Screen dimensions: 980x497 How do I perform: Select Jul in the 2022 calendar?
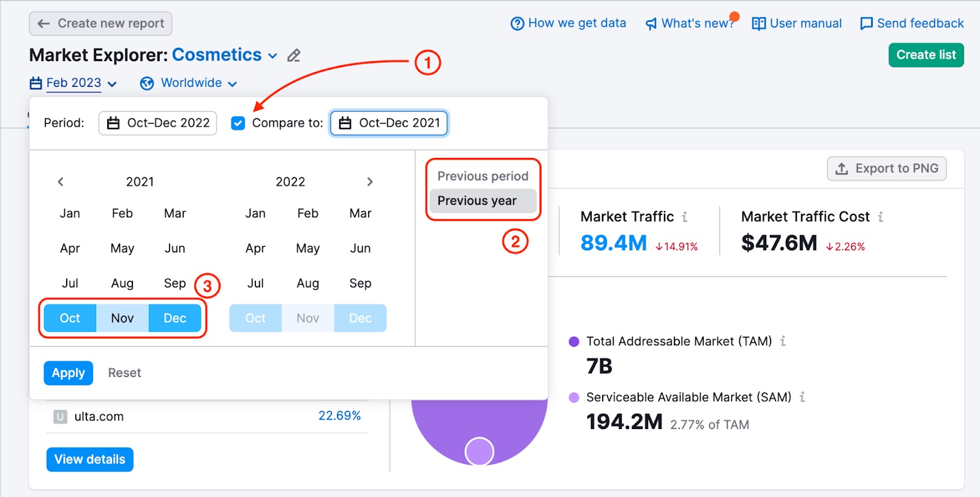255,283
